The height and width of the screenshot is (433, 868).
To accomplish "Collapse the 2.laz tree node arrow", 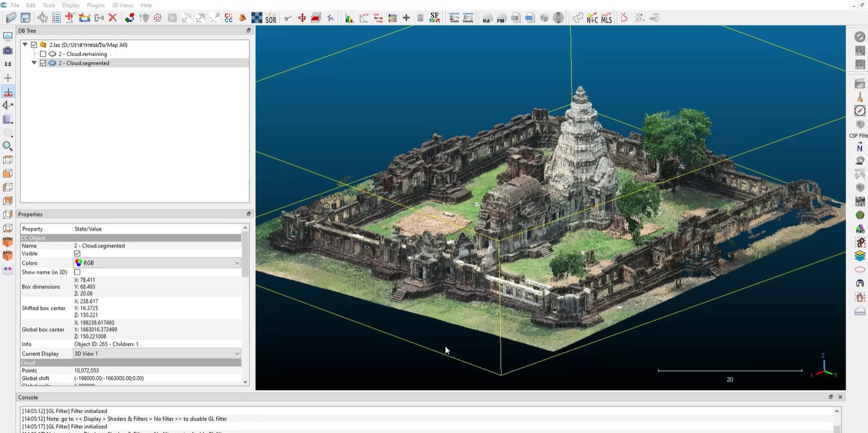I will [x=25, y=45].
